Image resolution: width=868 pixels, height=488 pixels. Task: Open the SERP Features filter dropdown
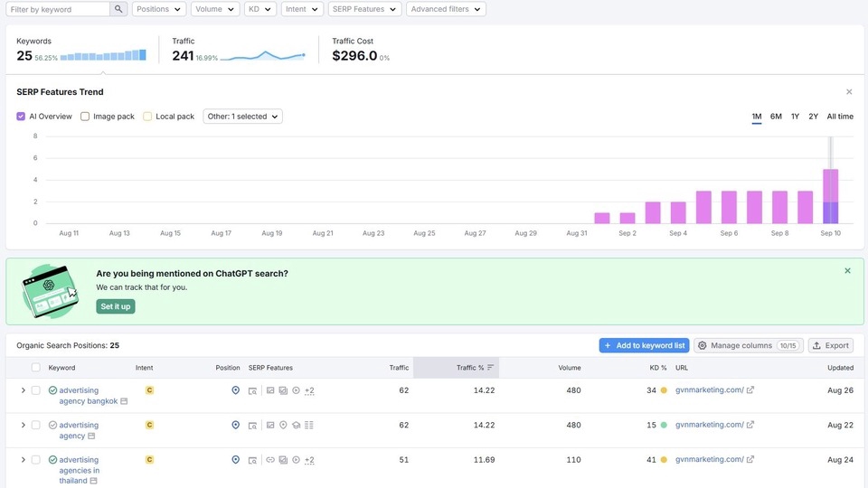(x=364, y=9)
